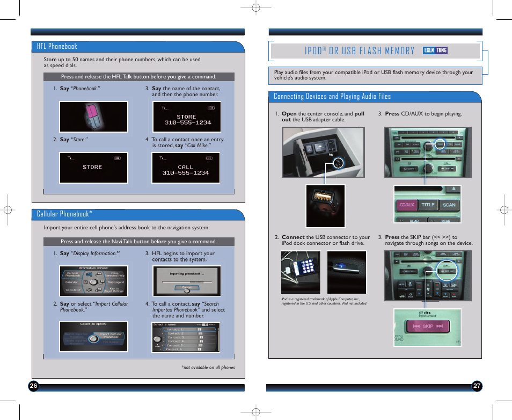This screenshot has height=420, width=512.
Task: Open the Information screen image
Action: click(93, 281)
